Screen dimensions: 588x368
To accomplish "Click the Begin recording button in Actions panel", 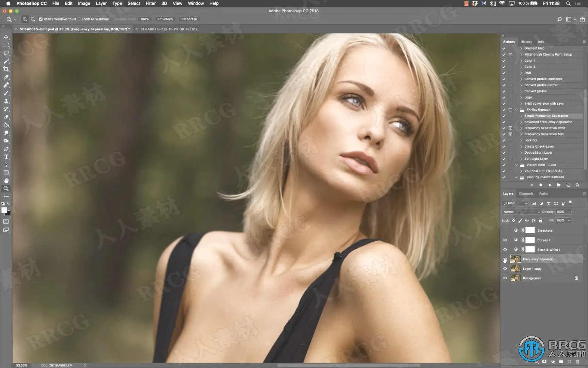I will click(x=541, y=185).
